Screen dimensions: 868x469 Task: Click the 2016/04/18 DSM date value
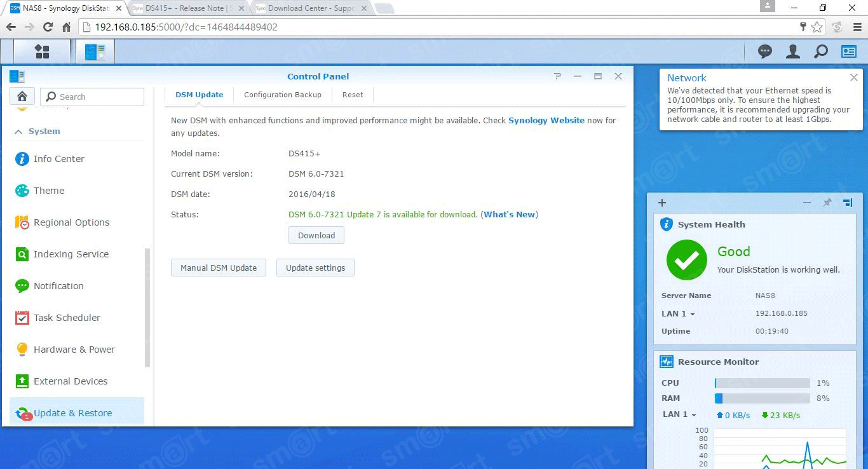(x=312, y=194)
